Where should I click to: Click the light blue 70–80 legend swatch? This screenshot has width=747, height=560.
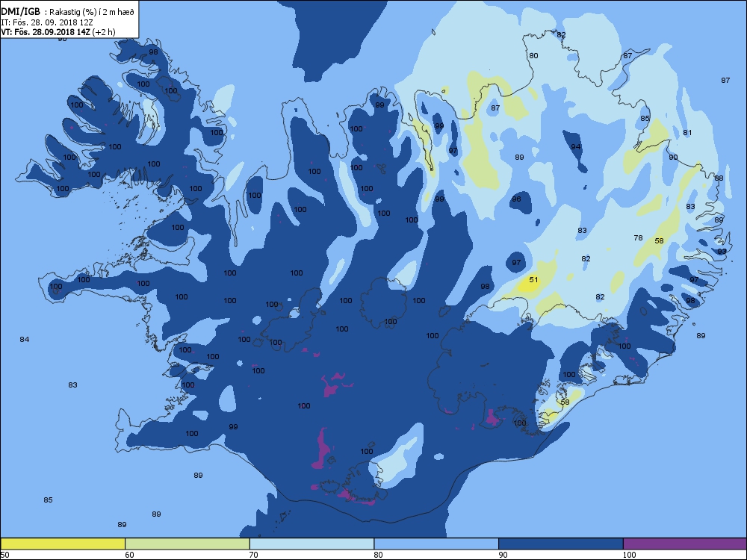(x=311, y=544)
